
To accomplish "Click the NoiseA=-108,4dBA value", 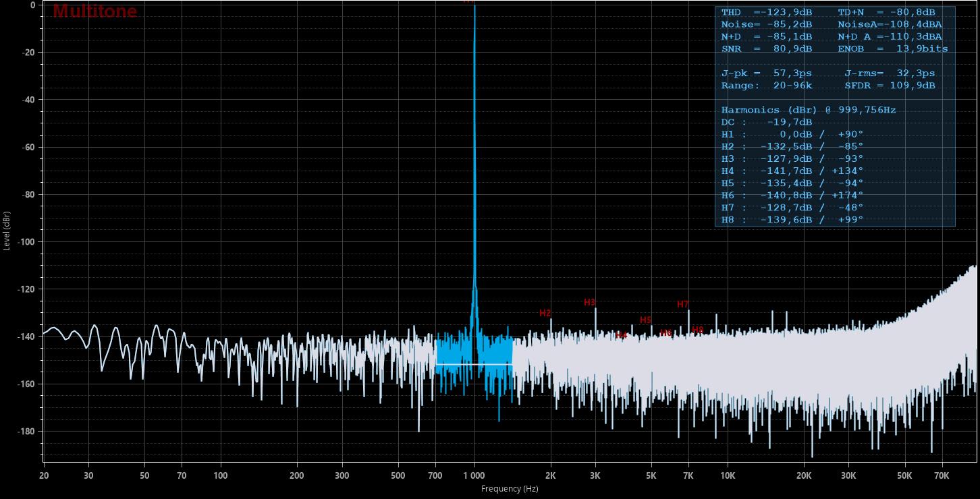I will coord(890,25).
